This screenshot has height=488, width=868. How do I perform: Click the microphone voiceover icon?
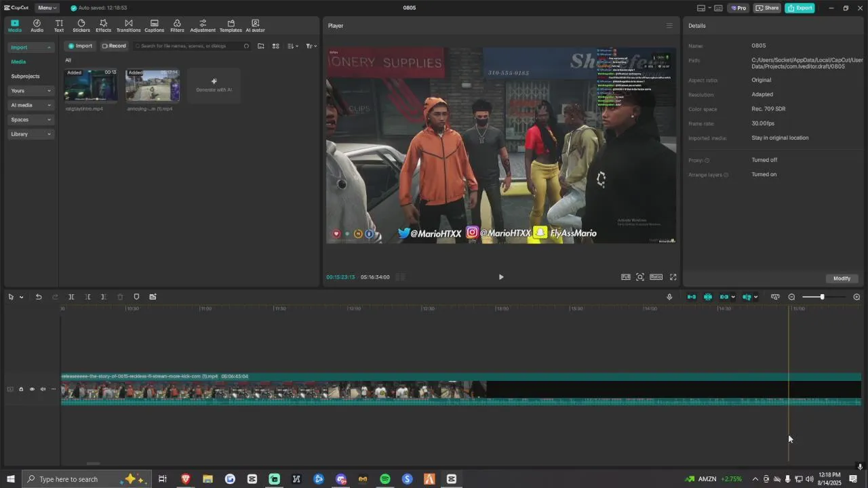click(x=669, y=297)
